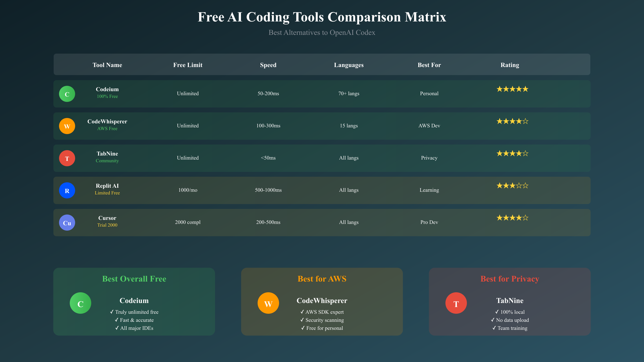Viewport: 644px width, 362px height.
Task: Click the green Codeium icon in the table
Action: [x=67, y=94]
